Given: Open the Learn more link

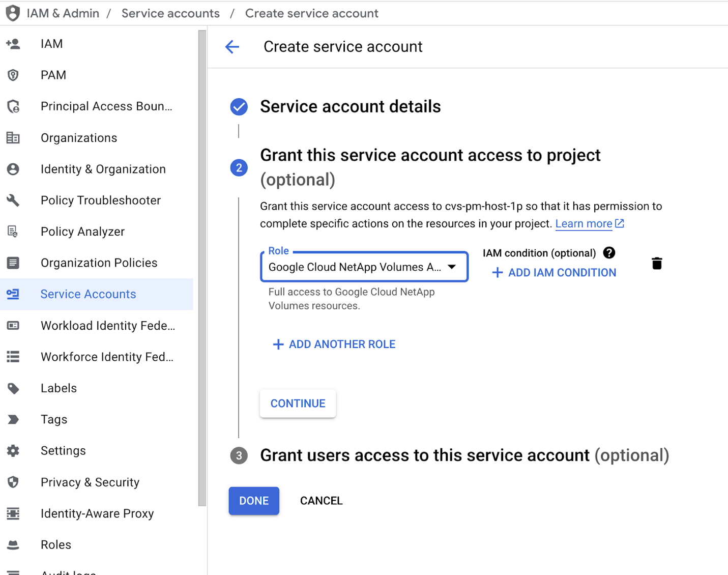Looking at the screenshot, I should tap(584, 223).
